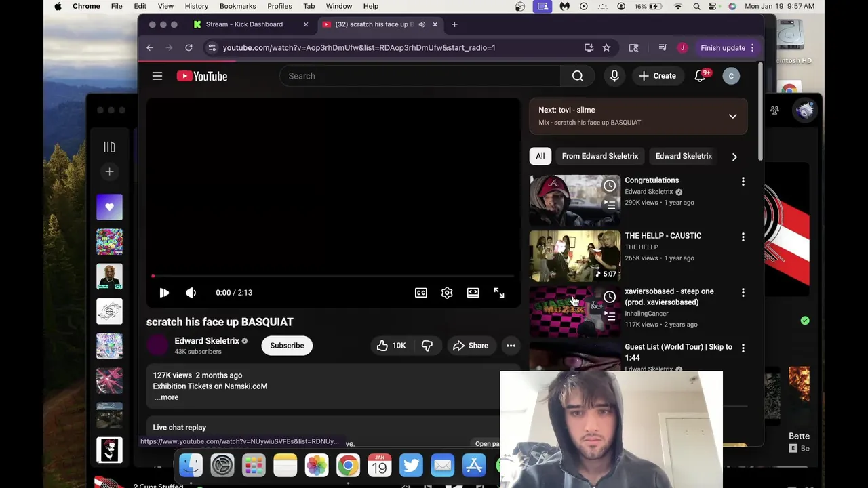Click the YouTube search magnifier button

(x=578, y=76)
